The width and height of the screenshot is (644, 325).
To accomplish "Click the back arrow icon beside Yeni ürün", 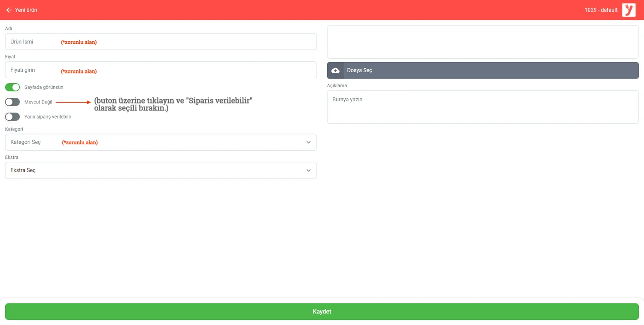I will click(9, 10).
